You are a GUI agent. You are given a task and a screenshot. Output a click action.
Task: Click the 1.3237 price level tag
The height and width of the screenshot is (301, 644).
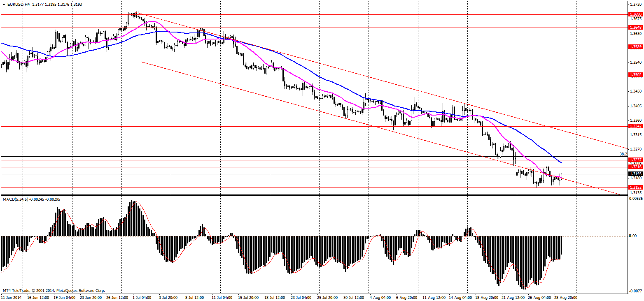(x=635, y=160)
